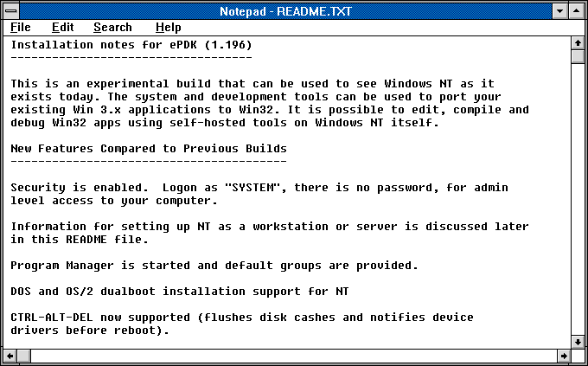Place cursor on "CTRL-ALT-DEL" text

(52, 318)
